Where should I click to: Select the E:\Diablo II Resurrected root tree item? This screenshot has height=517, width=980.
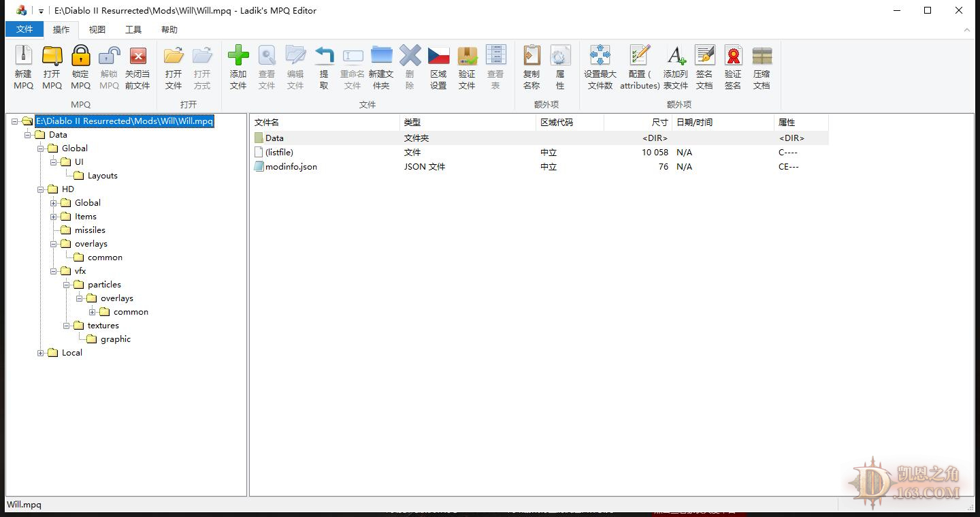point(125,121)
